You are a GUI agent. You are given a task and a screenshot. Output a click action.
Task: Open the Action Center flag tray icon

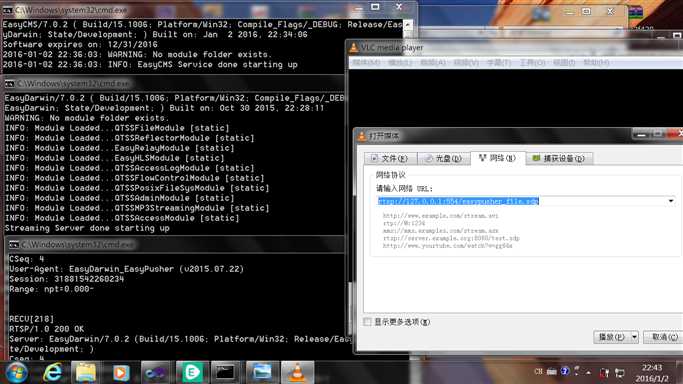605,372
